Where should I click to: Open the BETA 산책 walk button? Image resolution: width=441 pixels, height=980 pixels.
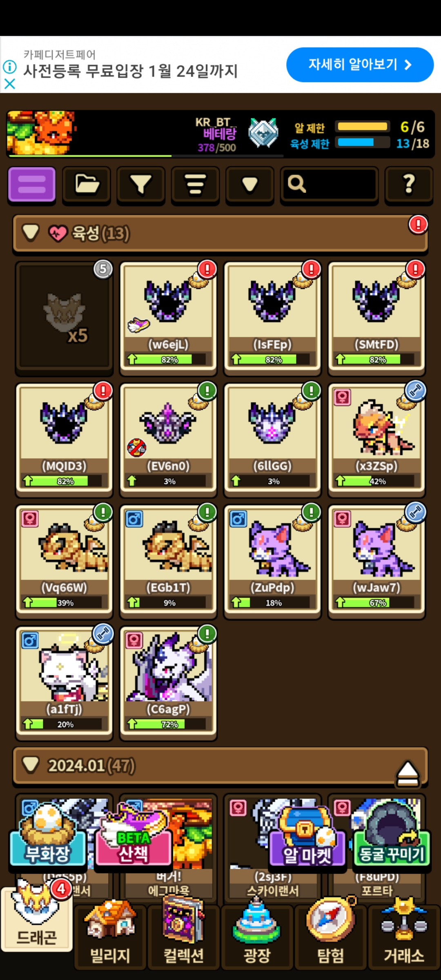[133, 833]
